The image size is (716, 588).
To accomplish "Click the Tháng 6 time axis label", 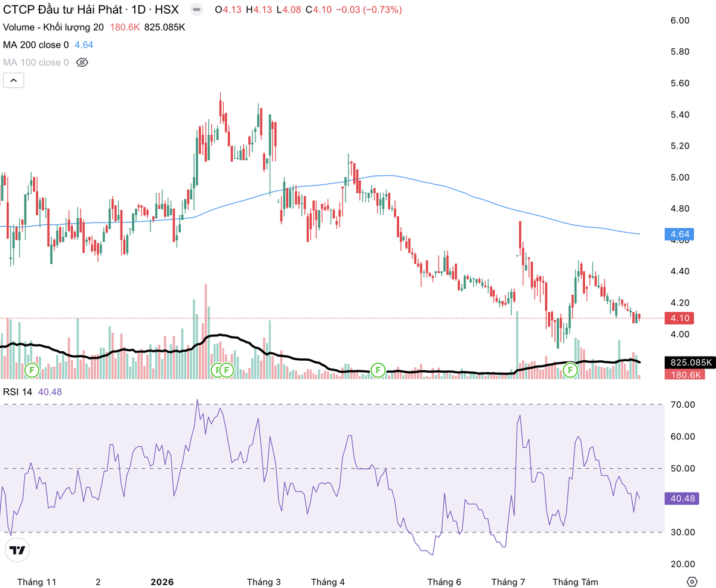I will [x=445, y=581].
